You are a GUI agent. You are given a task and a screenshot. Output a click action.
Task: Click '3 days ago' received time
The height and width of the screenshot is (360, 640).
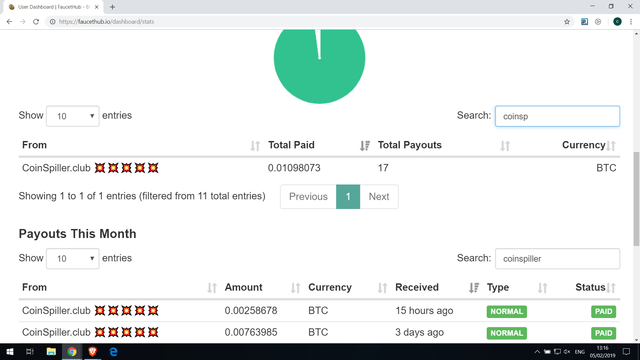click(419, 332)
